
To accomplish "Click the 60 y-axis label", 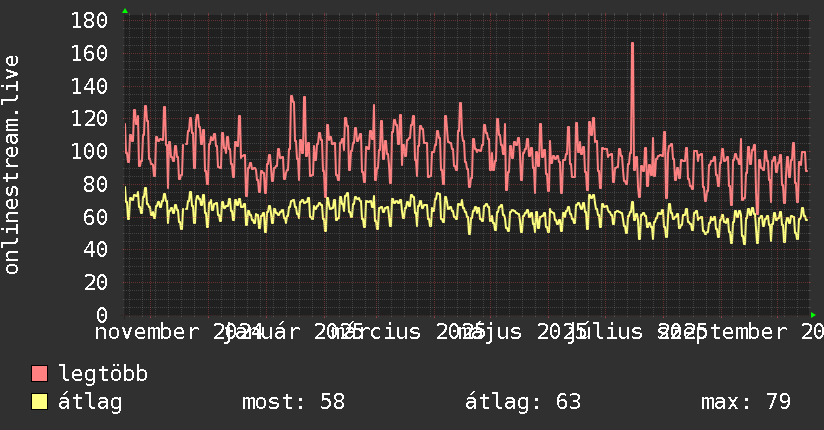I will [x=96, y=217].
